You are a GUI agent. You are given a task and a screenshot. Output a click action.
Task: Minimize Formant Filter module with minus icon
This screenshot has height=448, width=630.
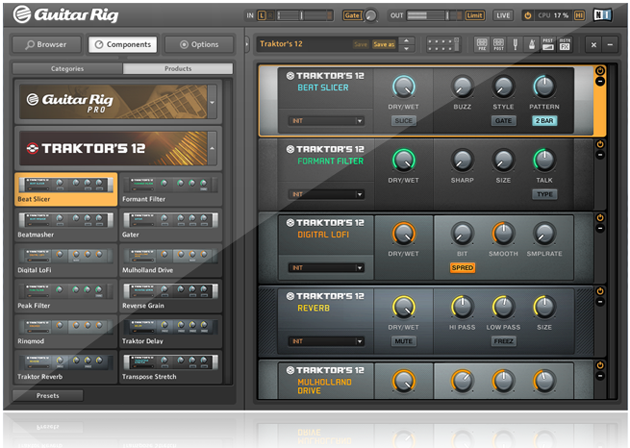click(x=600, y=155)
